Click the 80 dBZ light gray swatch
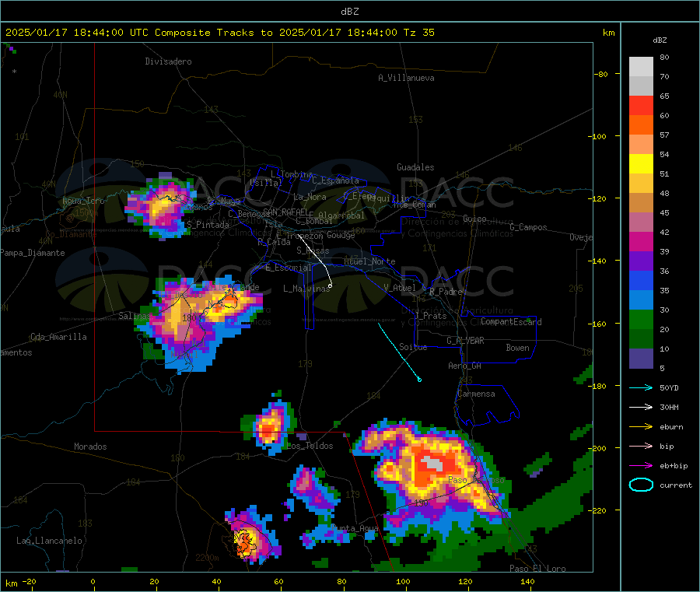This screenshot has height=592, width=700. tap(641, 67)
